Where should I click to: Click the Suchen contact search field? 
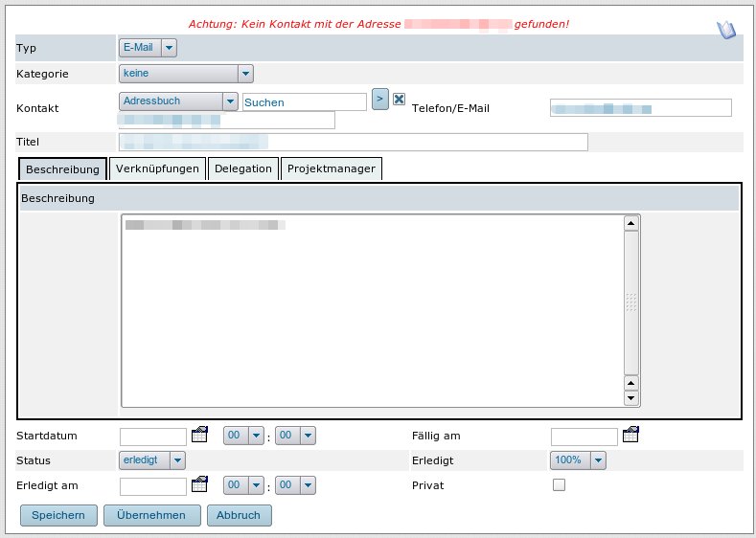click(x=304, y=101)
